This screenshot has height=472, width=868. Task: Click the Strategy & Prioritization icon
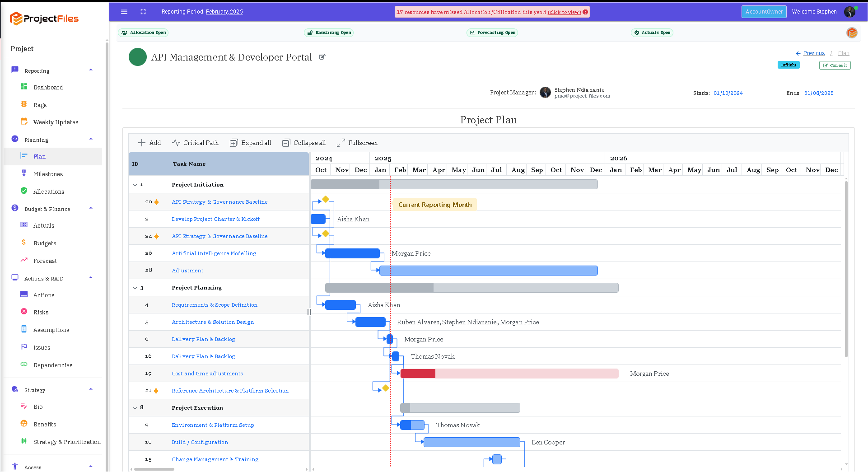tap(24, 441)
